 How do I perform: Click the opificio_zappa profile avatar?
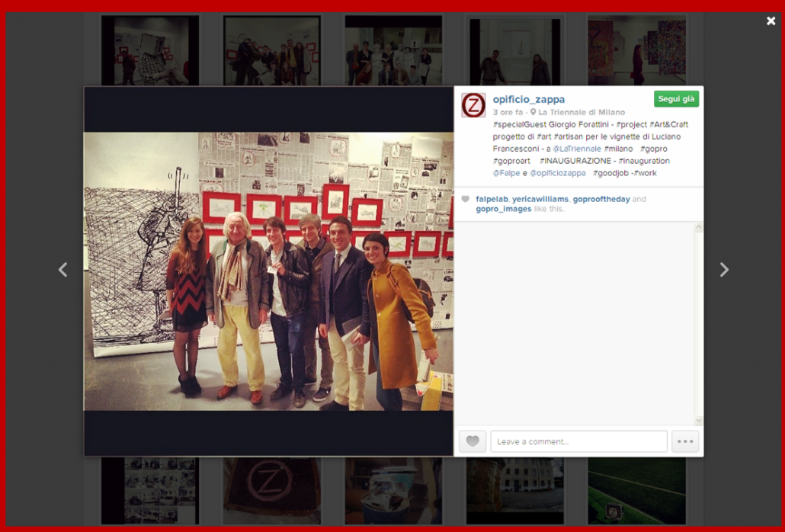[x=473, y=105]
